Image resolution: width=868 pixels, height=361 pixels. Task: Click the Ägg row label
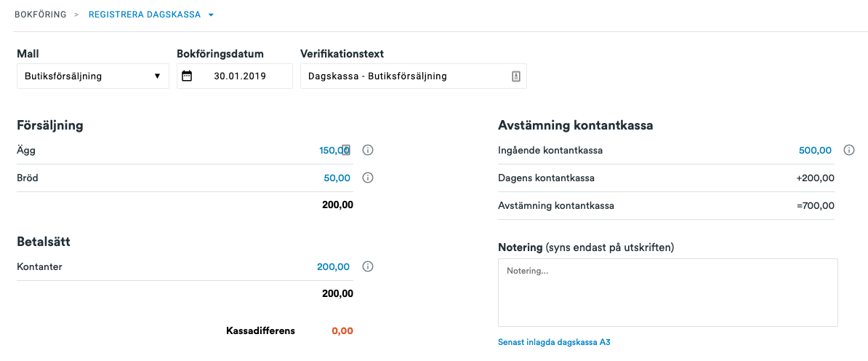click(x=26, y=151)
